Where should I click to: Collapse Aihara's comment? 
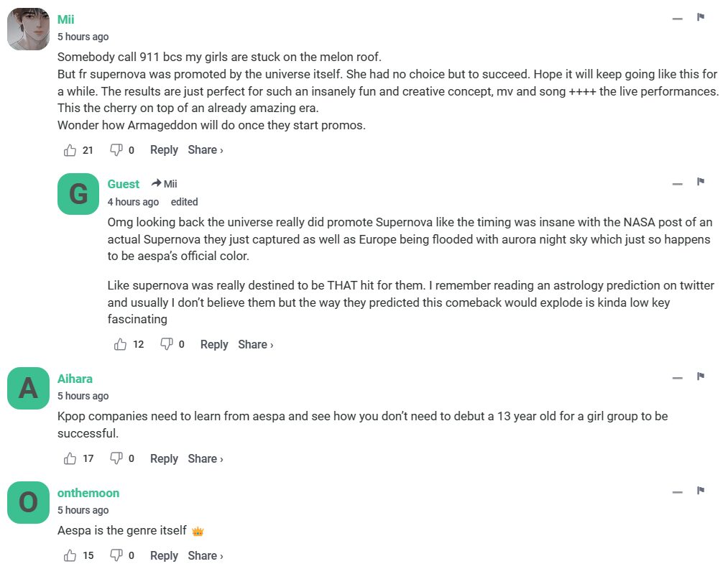pos(677,378)
